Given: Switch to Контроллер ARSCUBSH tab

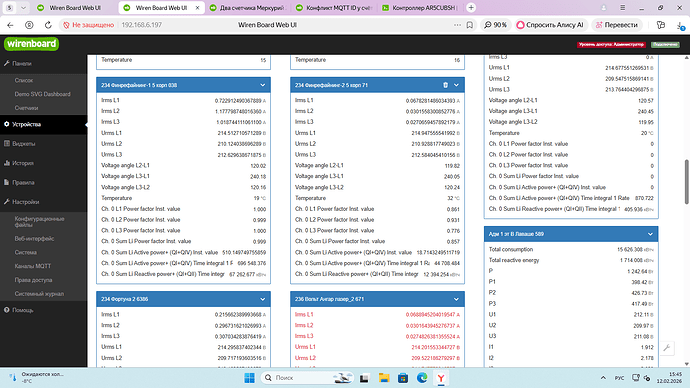Looking at the screenshot, I should click(x=420, y=7).
